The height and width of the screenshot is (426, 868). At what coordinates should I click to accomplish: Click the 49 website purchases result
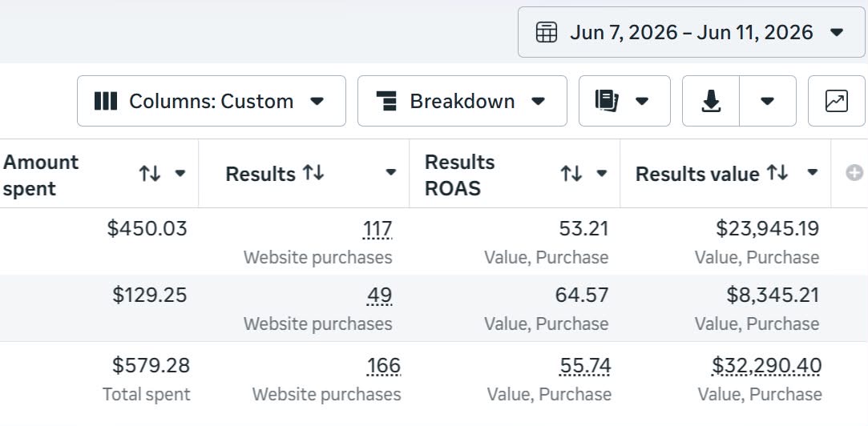pos(379,295)
